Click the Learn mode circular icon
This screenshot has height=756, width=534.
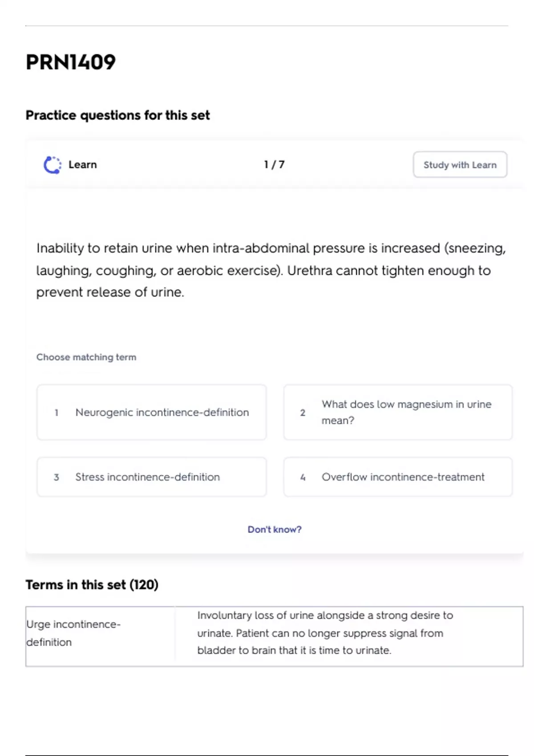(x=53, y=165)
